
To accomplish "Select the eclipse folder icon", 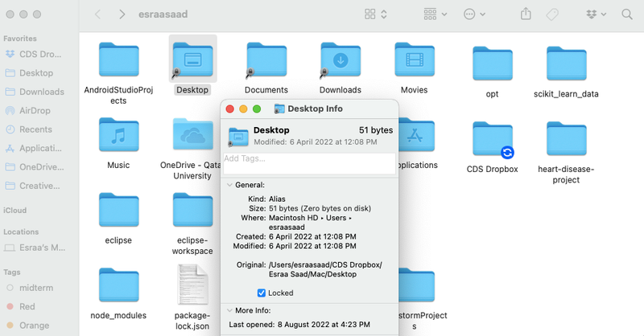I will coord(118,210).
